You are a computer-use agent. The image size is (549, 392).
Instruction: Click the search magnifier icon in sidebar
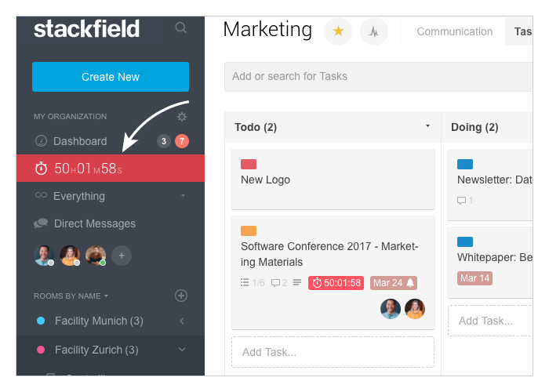181,28
